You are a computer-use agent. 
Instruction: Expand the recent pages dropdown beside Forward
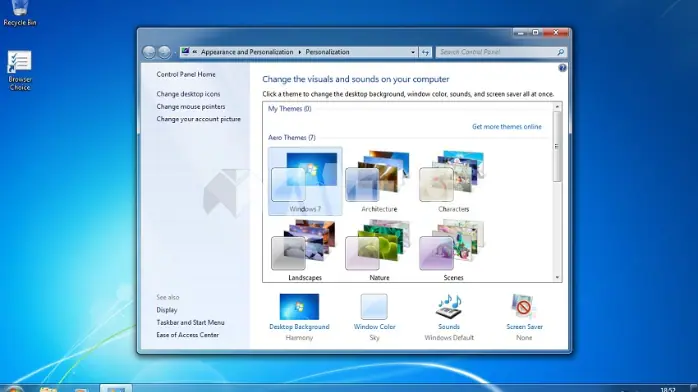tap(174, 53)
